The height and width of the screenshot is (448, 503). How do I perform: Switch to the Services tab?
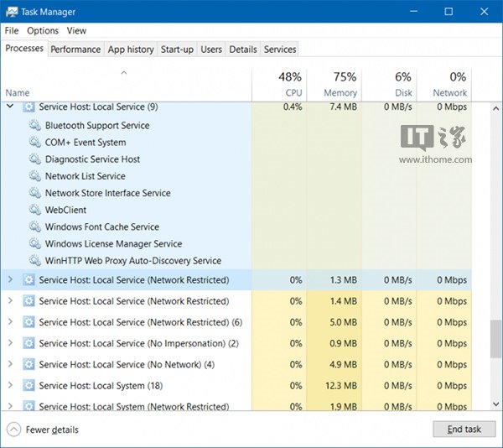[x=280, y=49]
